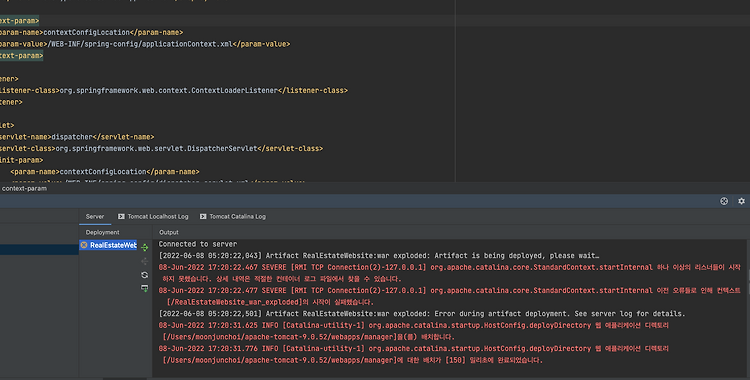Open the Tomcat Localhost Log tab
The width and height of the screenshot is (750, 380).
click(x=153, y=216)
